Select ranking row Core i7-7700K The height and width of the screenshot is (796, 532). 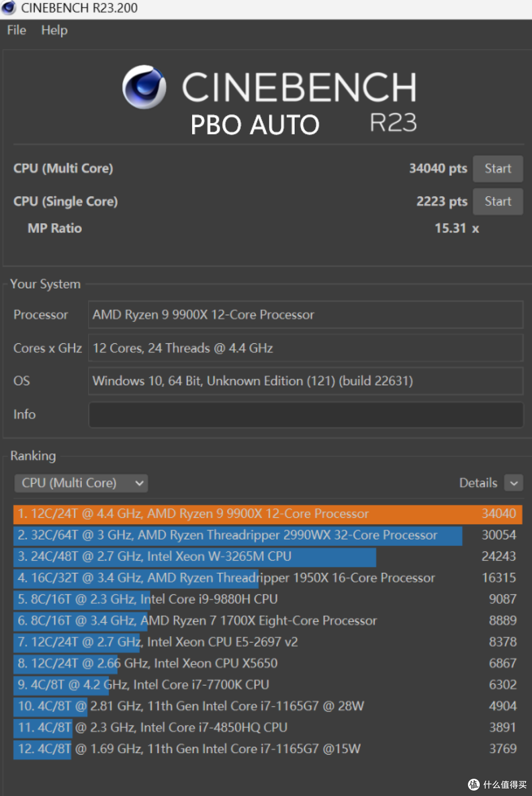pos(267,685)
